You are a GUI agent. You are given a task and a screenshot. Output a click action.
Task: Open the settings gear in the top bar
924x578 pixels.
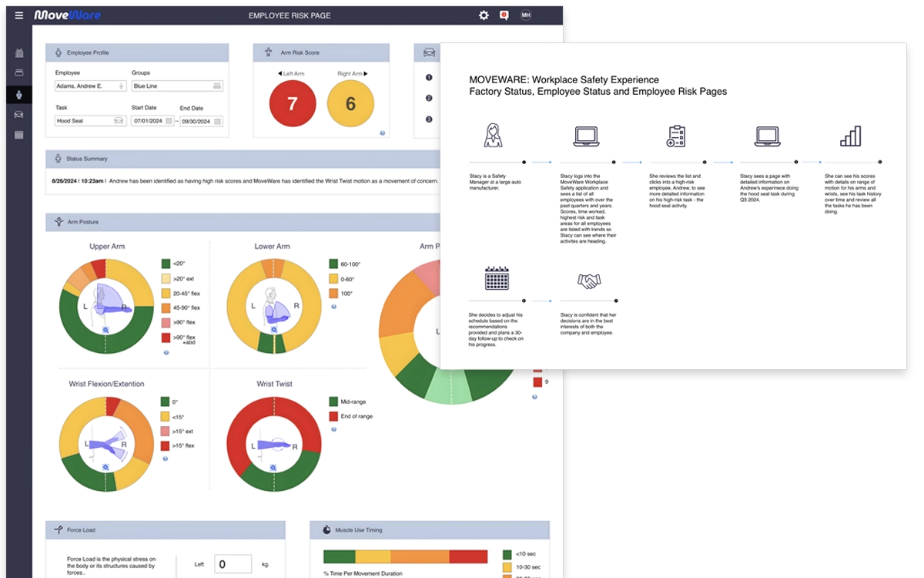484,15
